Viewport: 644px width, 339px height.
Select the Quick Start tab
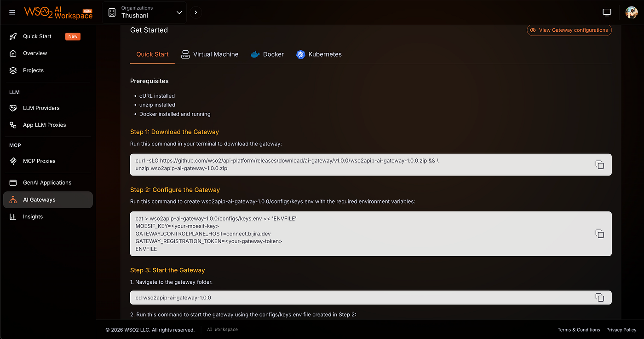[x=152, y=54]
